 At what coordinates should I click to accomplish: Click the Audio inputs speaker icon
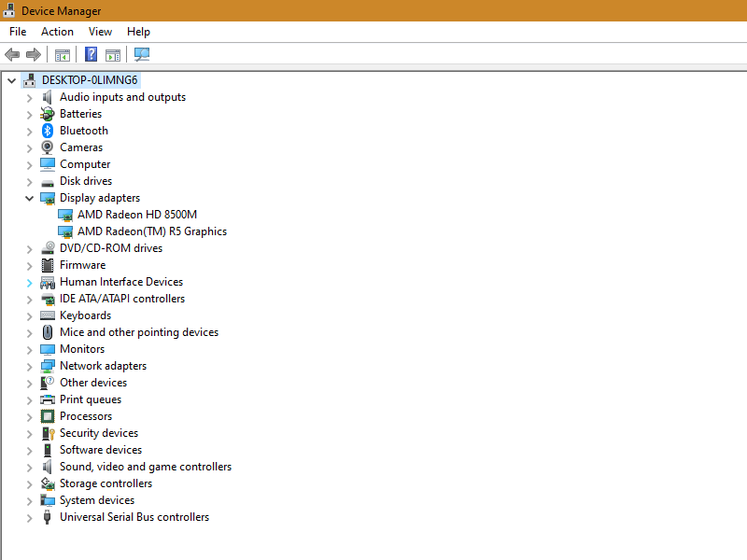tap(48, 97)
